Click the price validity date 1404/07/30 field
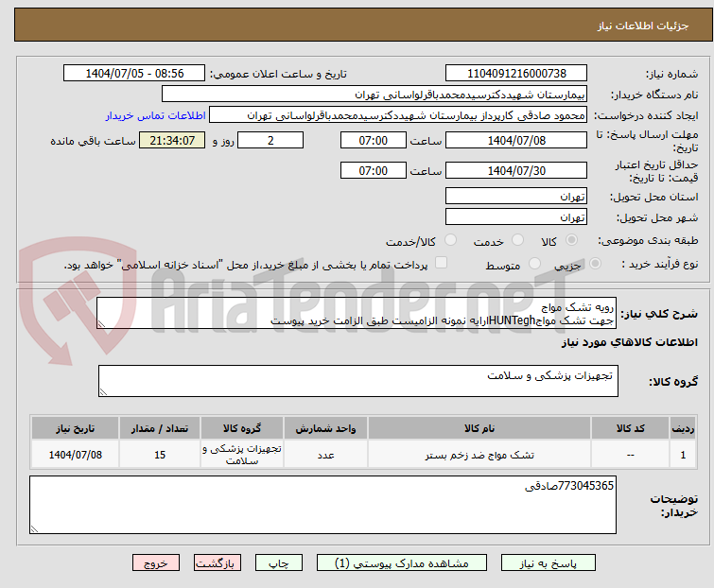 [516, 170]
